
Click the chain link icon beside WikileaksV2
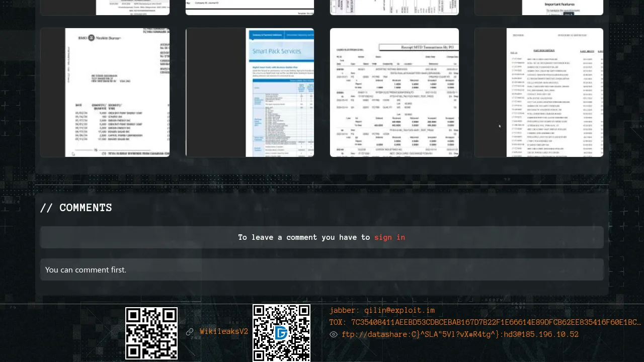[x=190, y=332]
